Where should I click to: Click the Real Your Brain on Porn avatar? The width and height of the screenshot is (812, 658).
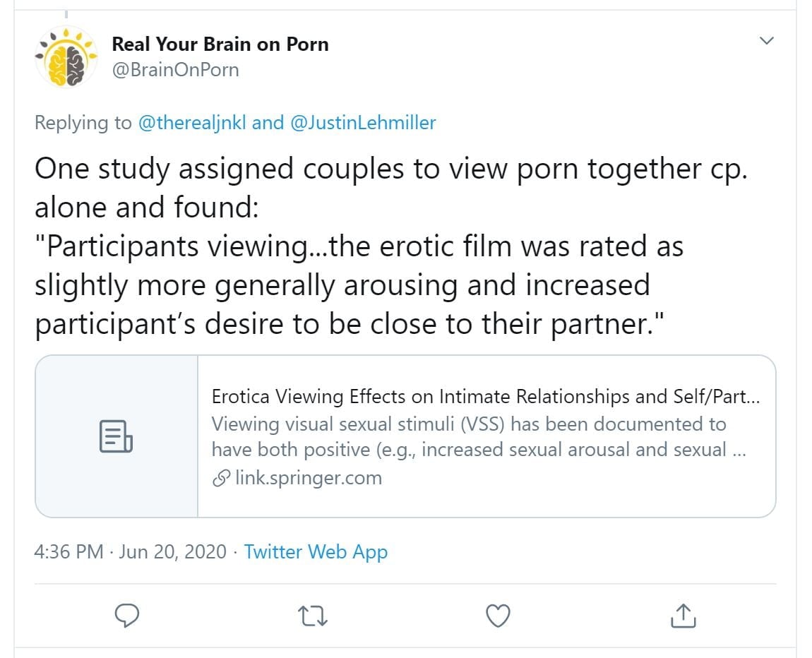pyautogui.click(x=66, y=56)
